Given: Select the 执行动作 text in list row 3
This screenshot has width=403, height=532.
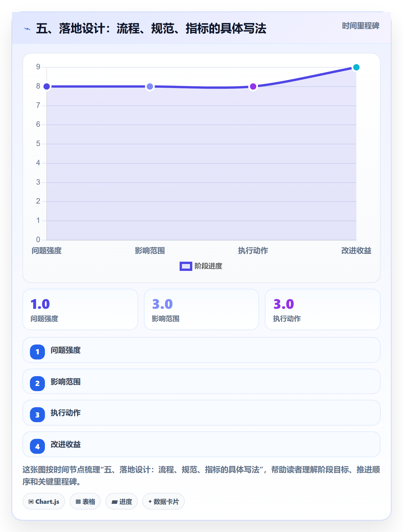Looking at the screenshot, I should (66, 413).
